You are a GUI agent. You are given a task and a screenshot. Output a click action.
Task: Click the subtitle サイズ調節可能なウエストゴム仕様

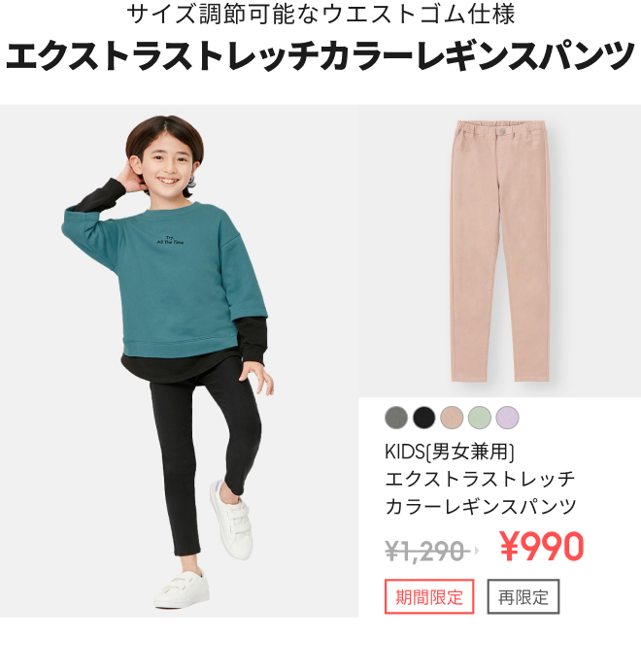(x=320, y=14)
